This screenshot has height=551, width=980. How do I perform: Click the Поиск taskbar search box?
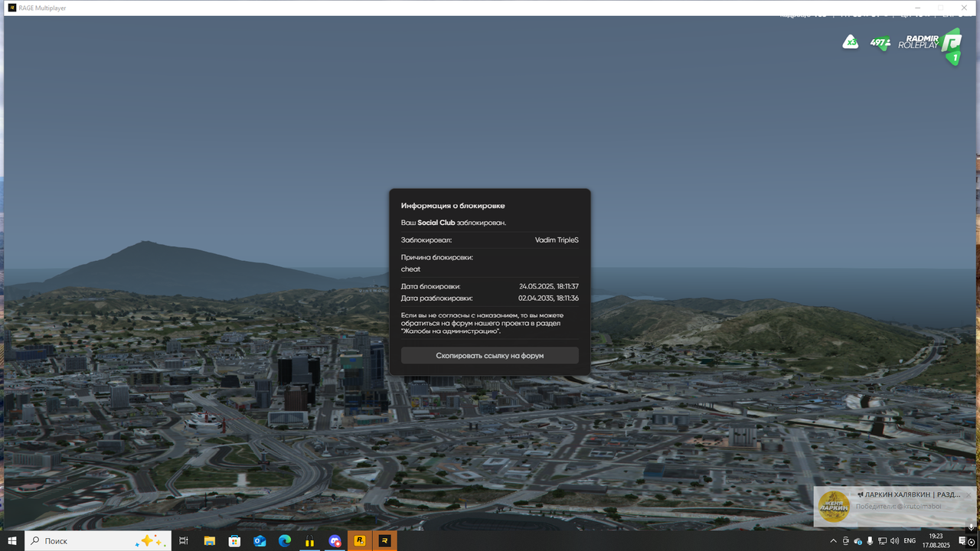coord(98,540)
